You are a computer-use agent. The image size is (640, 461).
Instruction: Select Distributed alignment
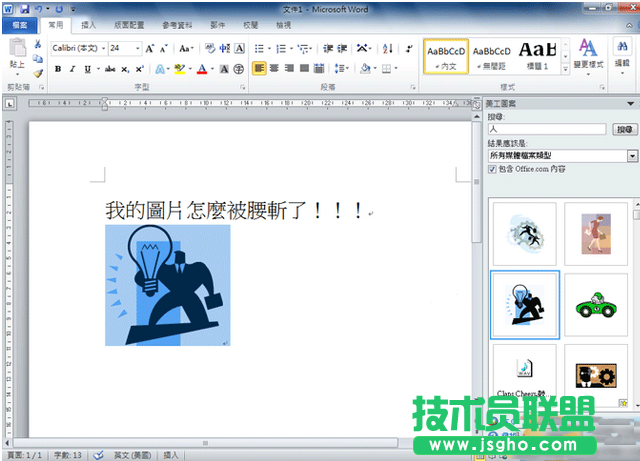click(319, 68)
